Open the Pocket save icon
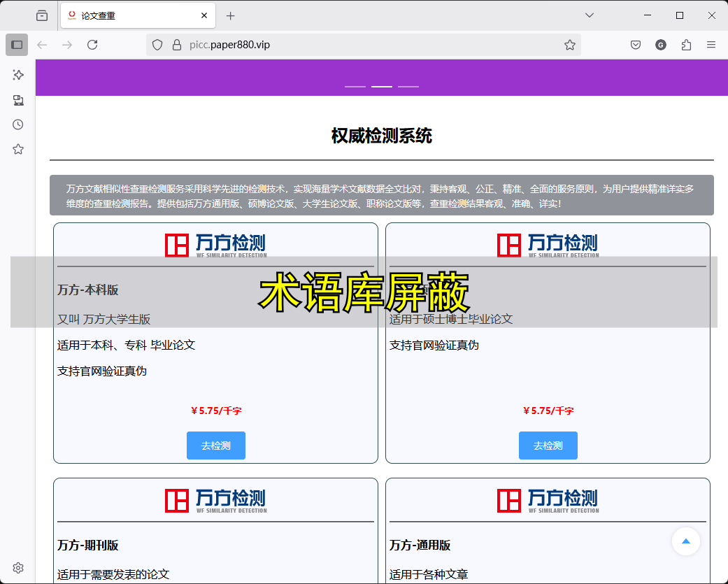 pos(636,45)
